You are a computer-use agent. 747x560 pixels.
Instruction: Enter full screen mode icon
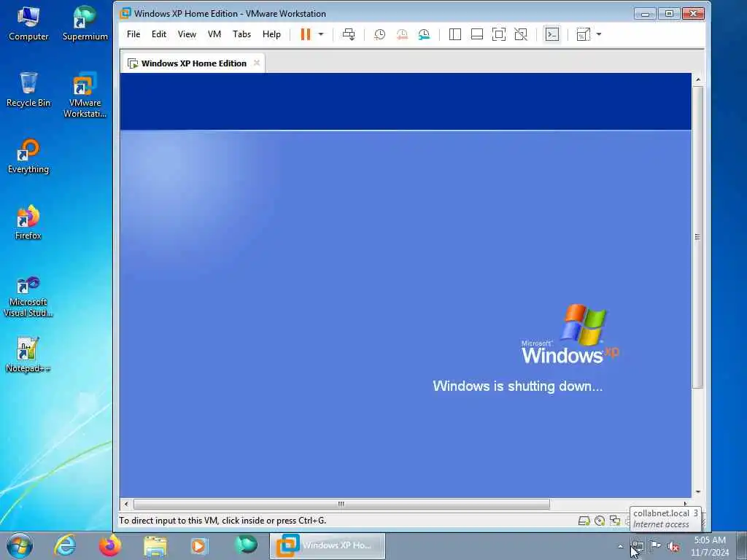click(499, 34)
